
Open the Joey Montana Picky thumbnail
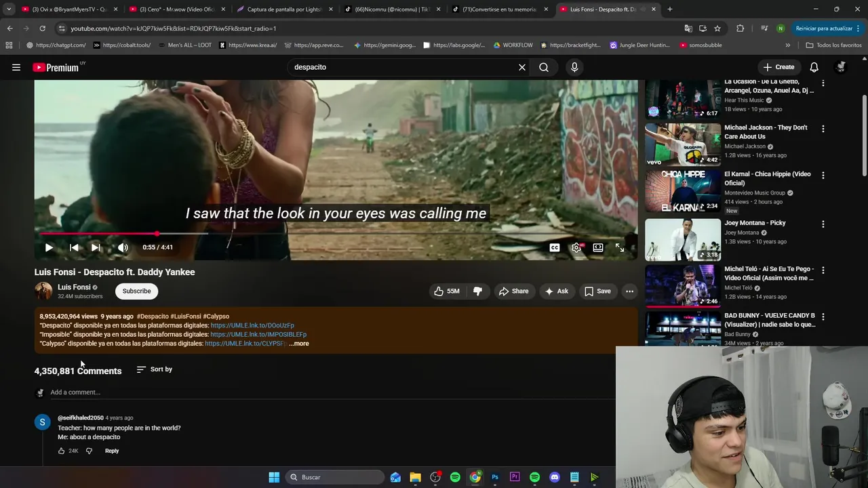click(x=683, y=239)
